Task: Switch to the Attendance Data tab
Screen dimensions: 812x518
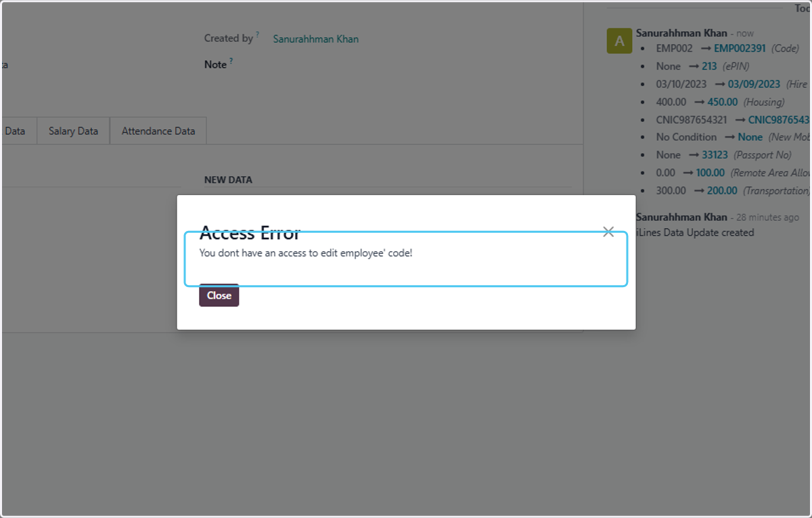Action: [x=158, y=131]
